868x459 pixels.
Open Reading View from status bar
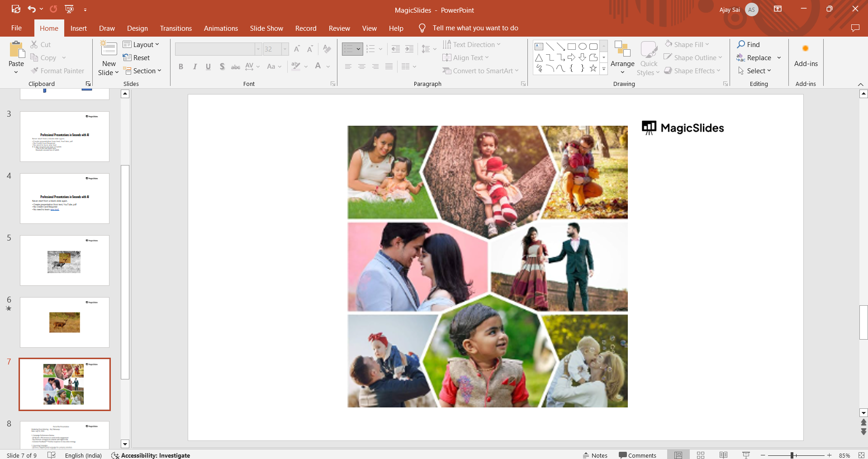723,455
